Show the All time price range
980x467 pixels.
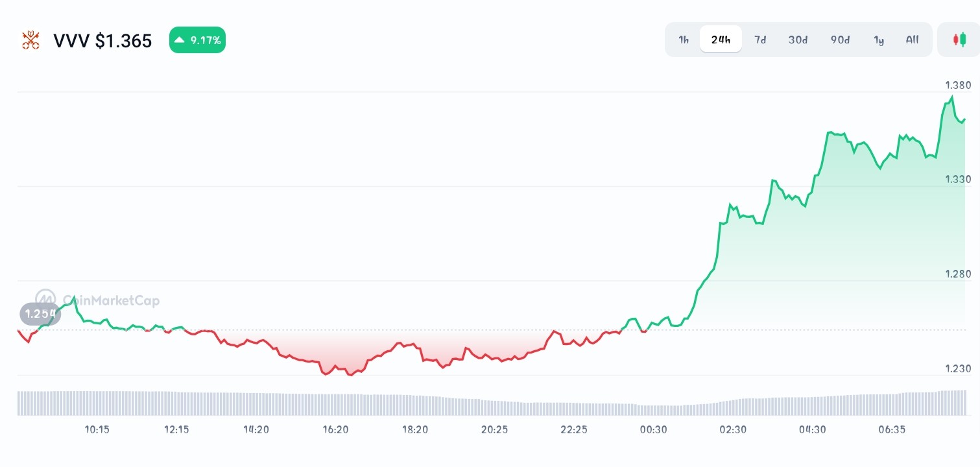[x=912, y=40]
